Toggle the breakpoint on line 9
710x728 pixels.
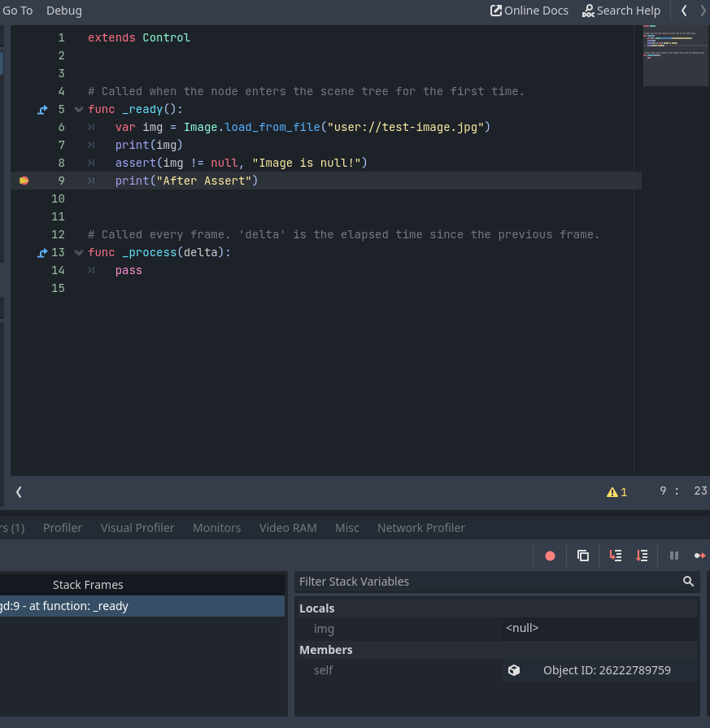(24, 180)
